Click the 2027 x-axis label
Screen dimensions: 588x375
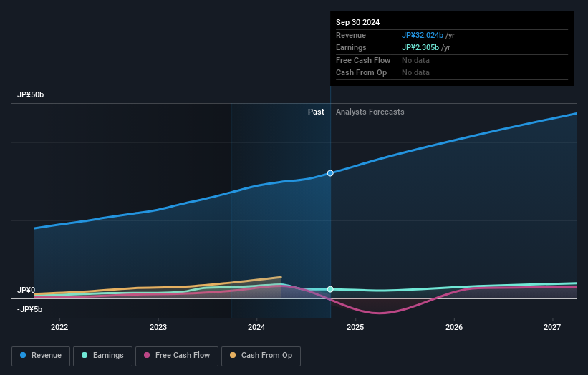pyautogui.click(x=552, y=328)
